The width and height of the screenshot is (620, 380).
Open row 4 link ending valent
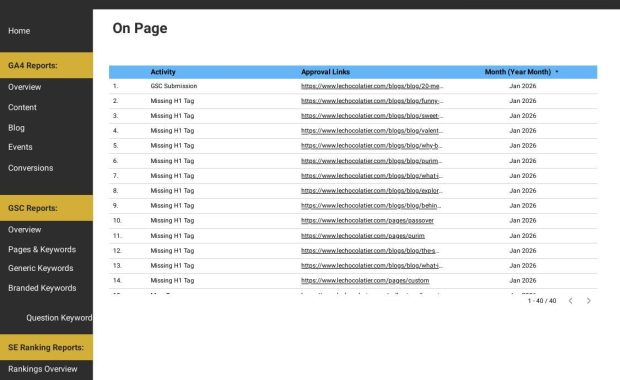(x=372, y=130)
